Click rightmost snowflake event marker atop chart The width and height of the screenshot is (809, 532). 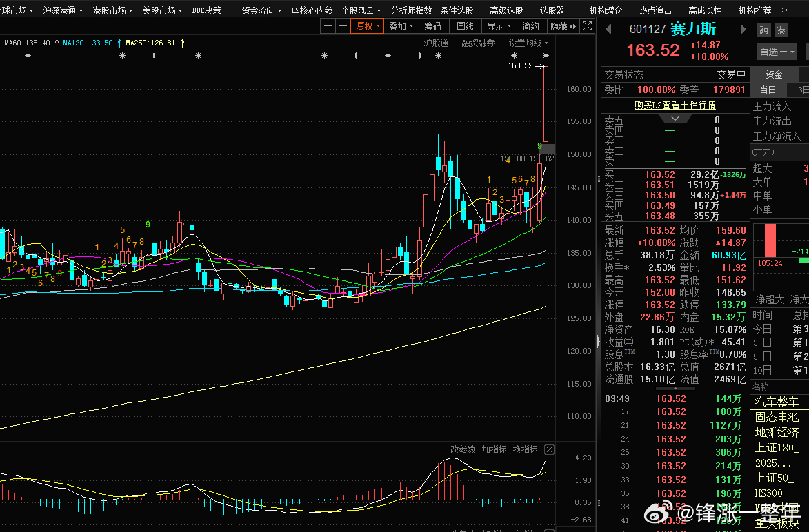[546, 55]
